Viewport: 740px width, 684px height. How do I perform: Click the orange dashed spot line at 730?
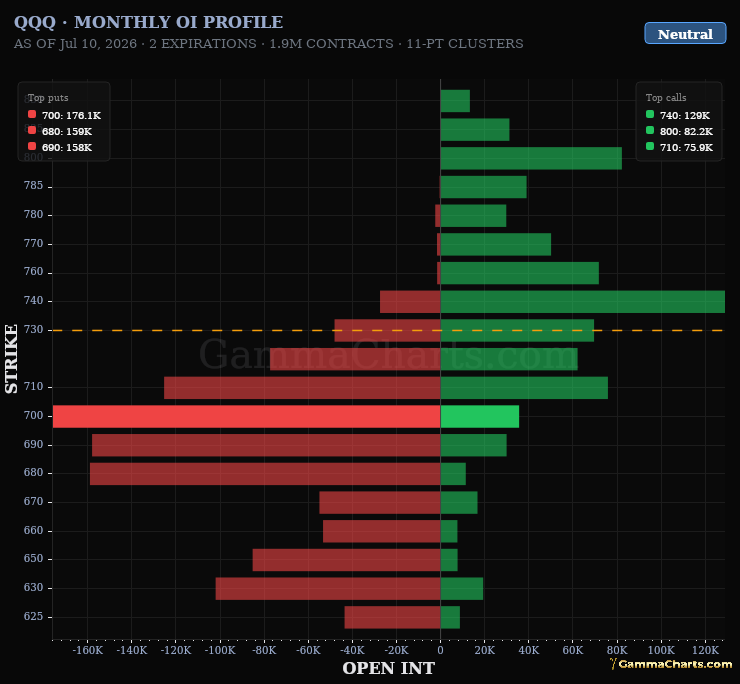click(388, 330)
